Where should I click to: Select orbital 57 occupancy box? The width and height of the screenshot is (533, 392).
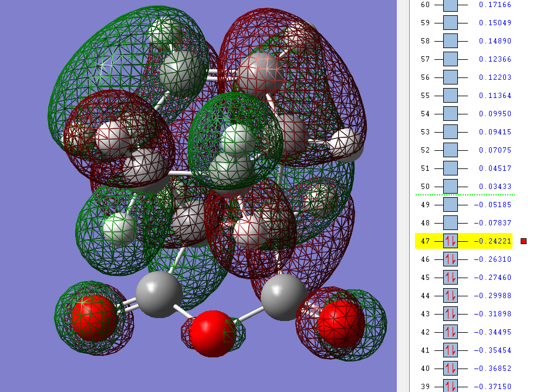pyautogui.click(x=450, y=59)
